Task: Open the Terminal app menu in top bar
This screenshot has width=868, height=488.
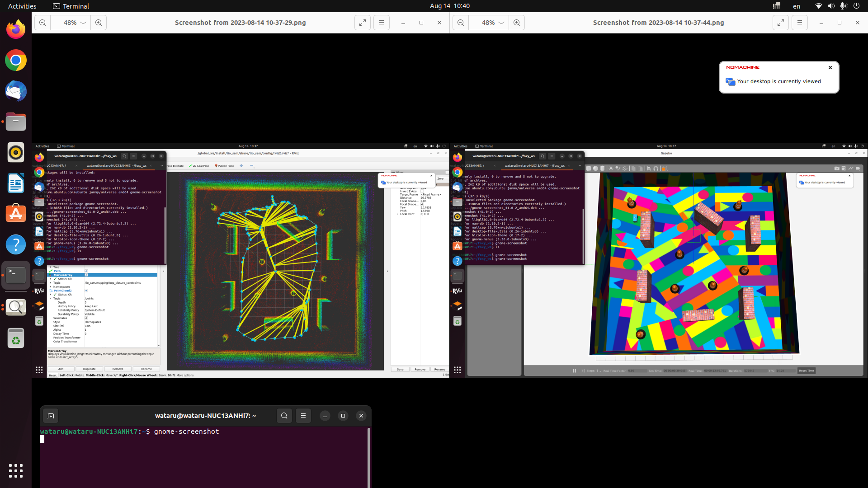Action: pyautogui.click(x=71, y=6)
